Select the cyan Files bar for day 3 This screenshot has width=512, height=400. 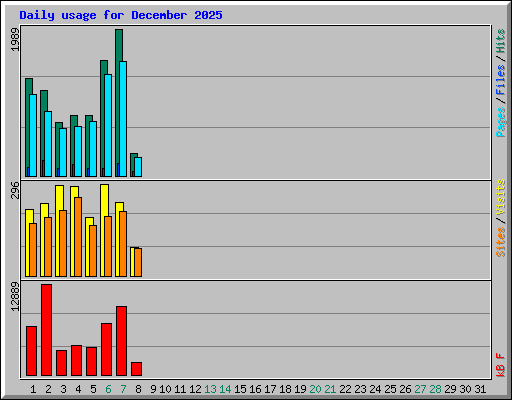63,152
